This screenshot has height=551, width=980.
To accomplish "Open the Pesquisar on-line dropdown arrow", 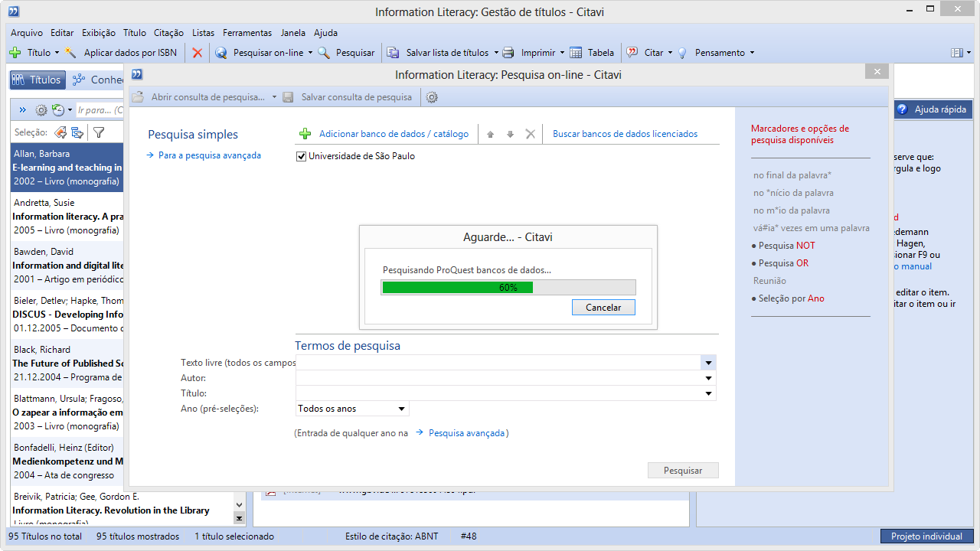I will (x=310, y=53).
